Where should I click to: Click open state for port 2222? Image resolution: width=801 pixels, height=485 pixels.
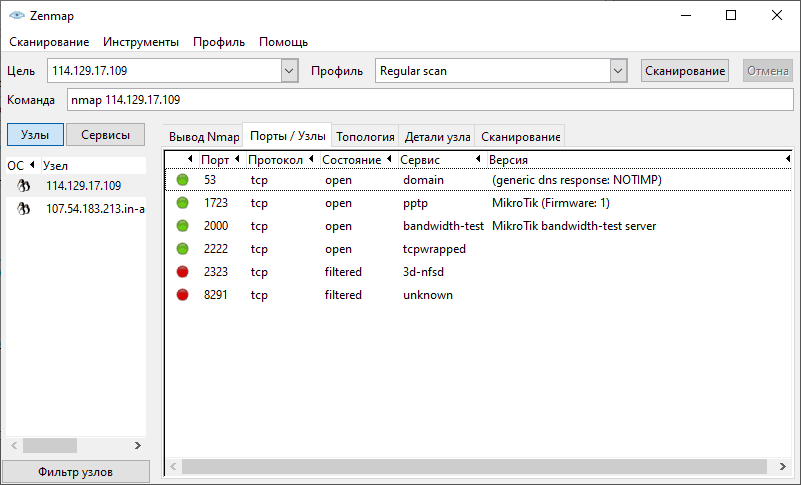[x=338, y=249]
